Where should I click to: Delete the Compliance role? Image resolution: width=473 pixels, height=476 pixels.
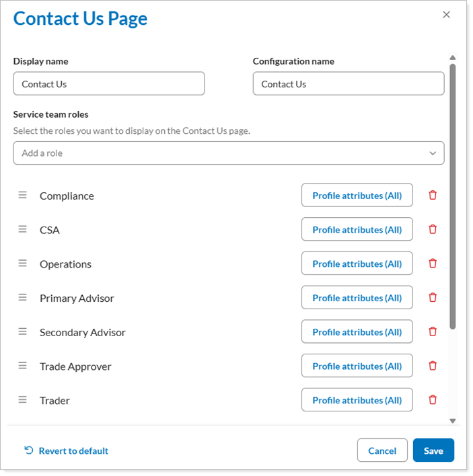click(433, 195)
